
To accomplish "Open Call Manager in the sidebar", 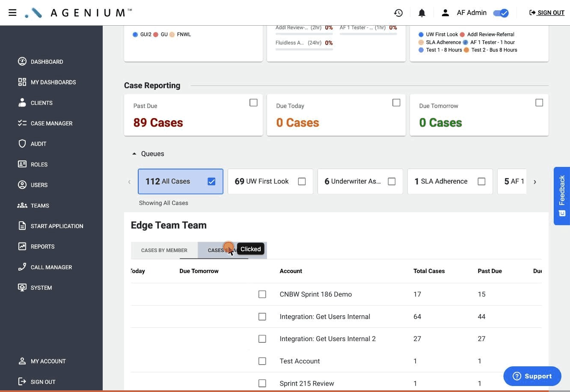I will coord(51,267).
